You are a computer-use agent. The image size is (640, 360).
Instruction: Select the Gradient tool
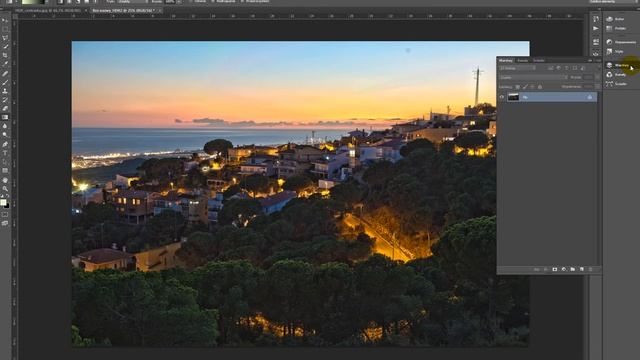click(x=5, y=118)
